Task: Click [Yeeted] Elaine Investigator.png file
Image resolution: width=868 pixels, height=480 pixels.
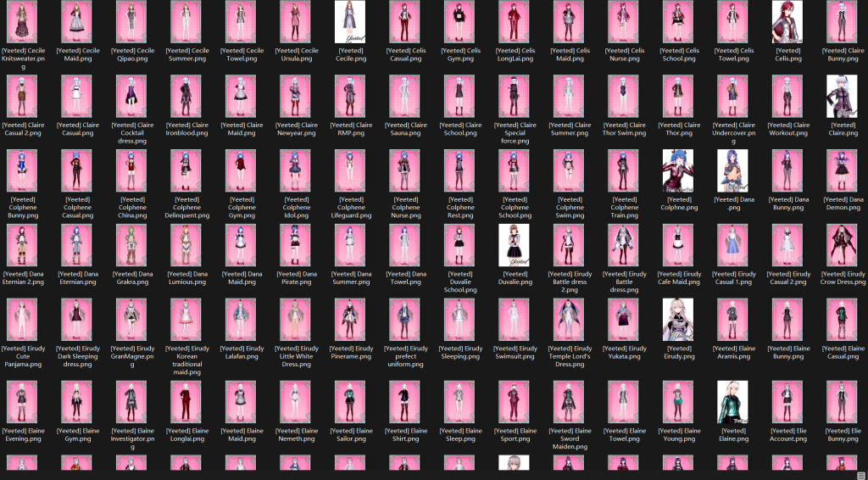Action: tap(131, 402)
